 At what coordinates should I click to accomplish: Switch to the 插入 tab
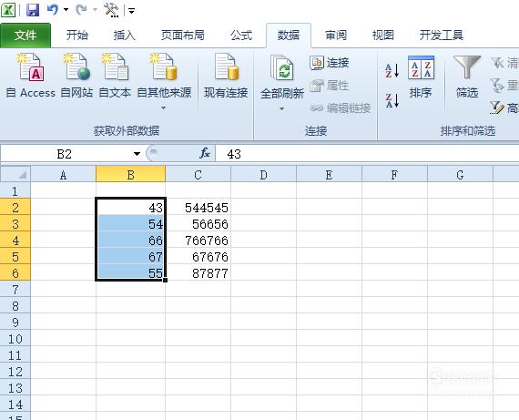(124, 36)
